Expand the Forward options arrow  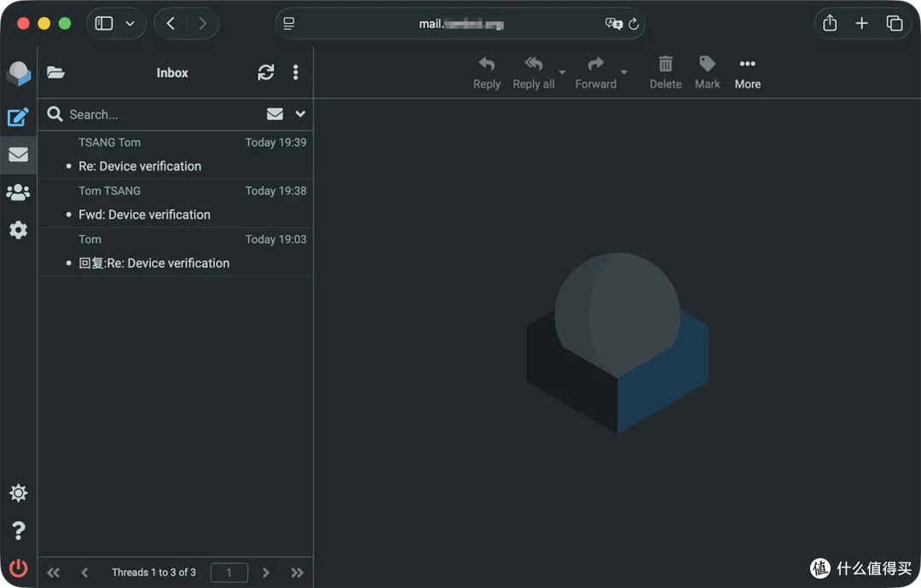point(623,72)
